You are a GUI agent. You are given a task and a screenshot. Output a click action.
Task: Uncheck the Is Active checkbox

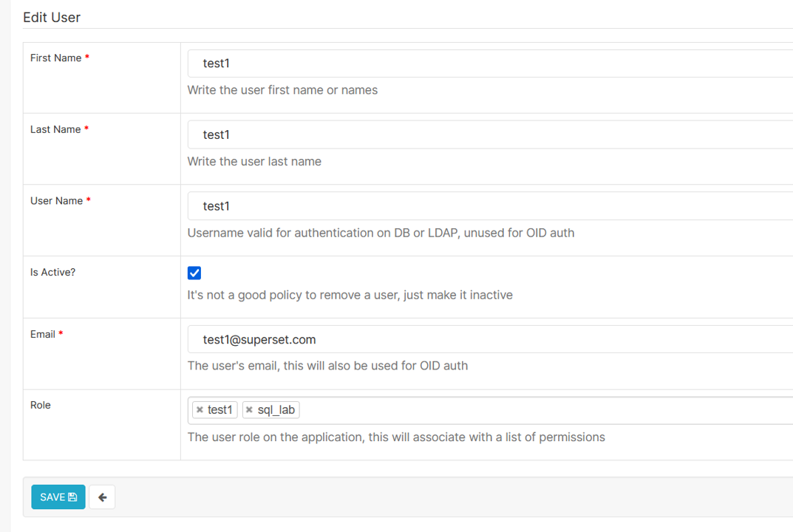pos(194,273)
